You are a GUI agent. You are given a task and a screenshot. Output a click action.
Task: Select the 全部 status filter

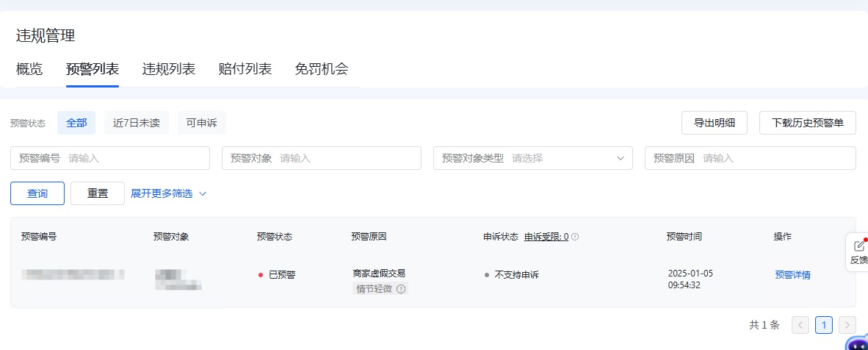point(76,123)
